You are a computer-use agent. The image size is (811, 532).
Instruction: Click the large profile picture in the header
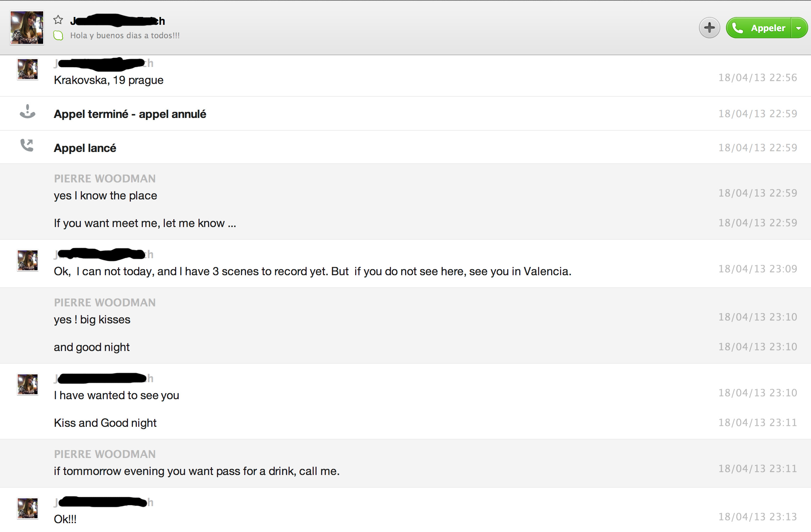(27, 28)
